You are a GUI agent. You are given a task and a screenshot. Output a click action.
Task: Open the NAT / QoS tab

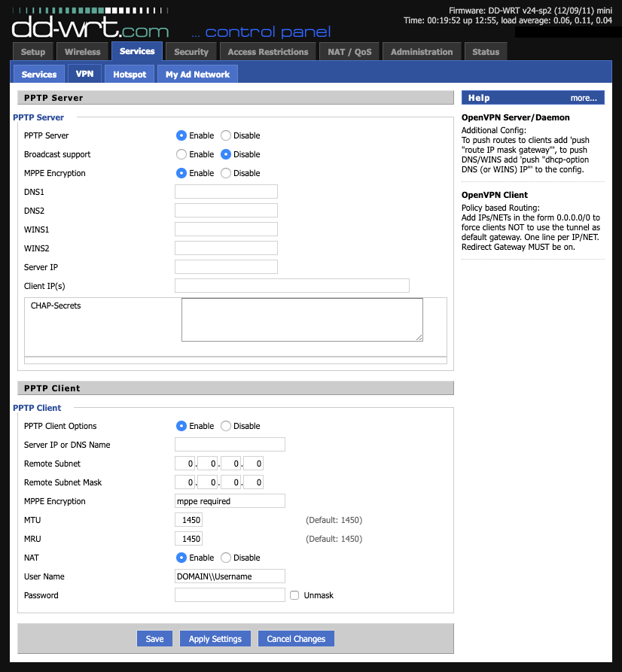[x=349, y=52]
